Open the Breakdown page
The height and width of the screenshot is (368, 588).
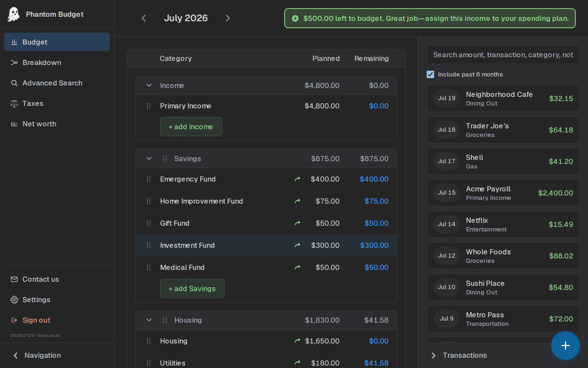(x=57, y=62)
